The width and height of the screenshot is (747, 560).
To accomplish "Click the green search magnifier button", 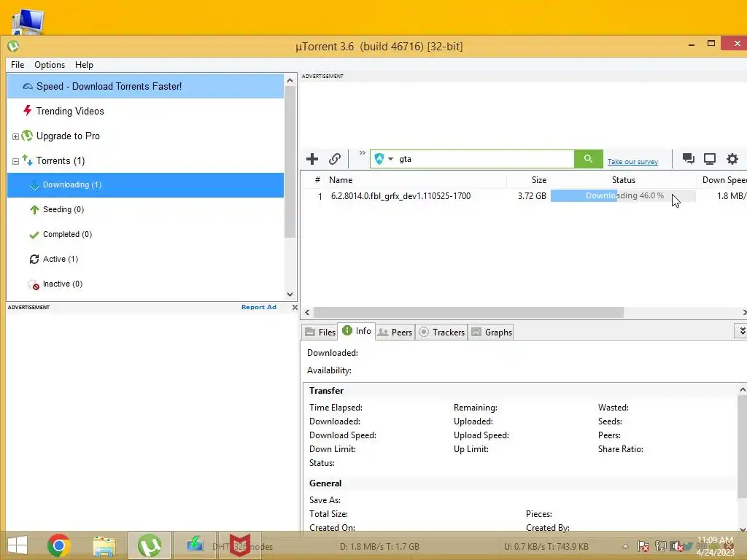I will coord(589,158).
